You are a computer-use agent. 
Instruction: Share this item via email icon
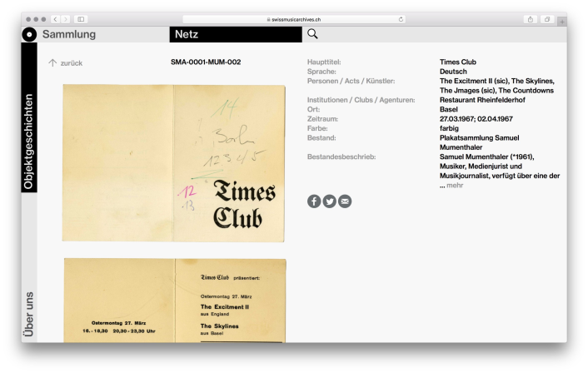(345, 201)
